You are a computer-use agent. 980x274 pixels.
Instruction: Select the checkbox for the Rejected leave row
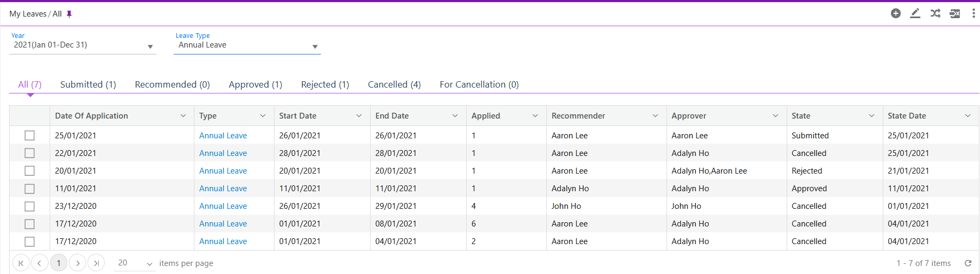point(29,171)
